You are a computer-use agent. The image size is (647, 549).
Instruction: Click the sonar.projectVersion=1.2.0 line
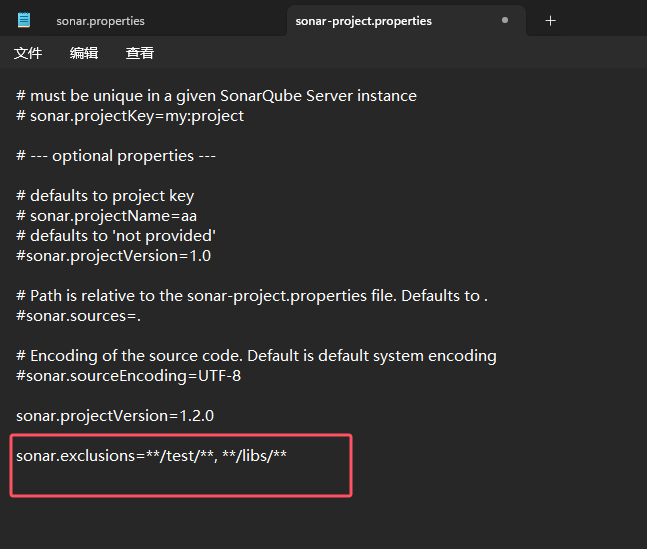pos(115,416)
